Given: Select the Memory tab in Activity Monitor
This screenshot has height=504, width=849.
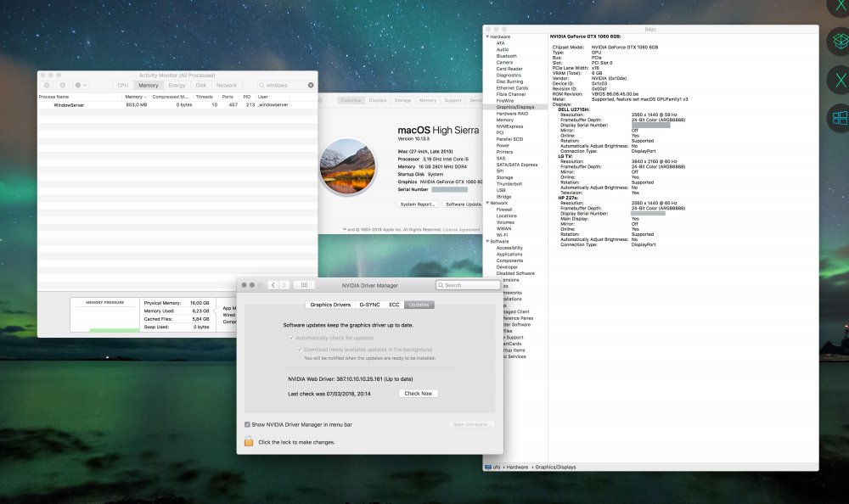Looking at the screenshot, I should (x=148, y=85).
